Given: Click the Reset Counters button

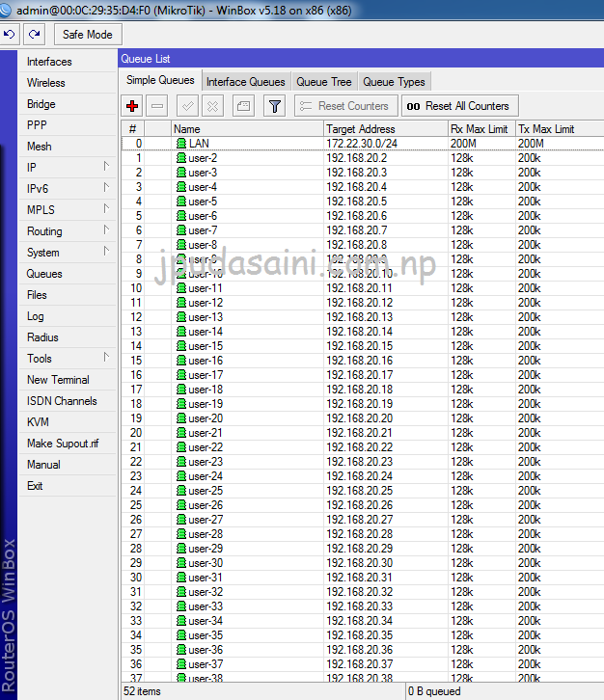Looking at the screenshot, I should [345, 106].
